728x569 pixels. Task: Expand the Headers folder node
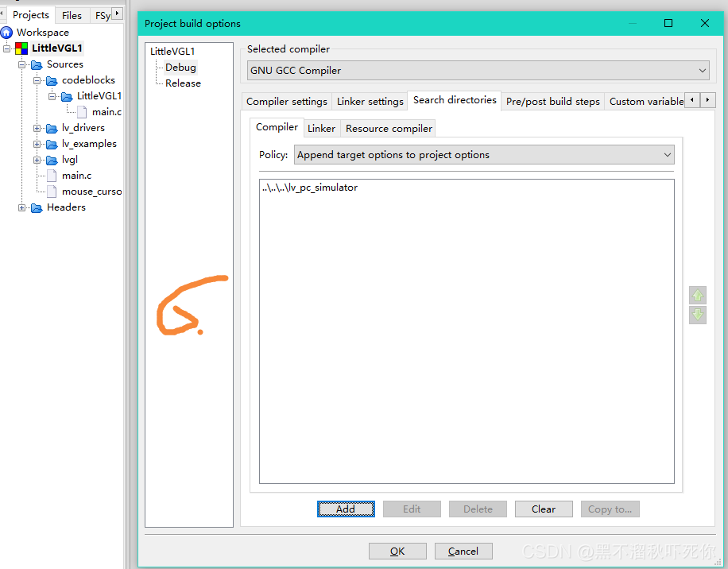click(x=21, y=207)
